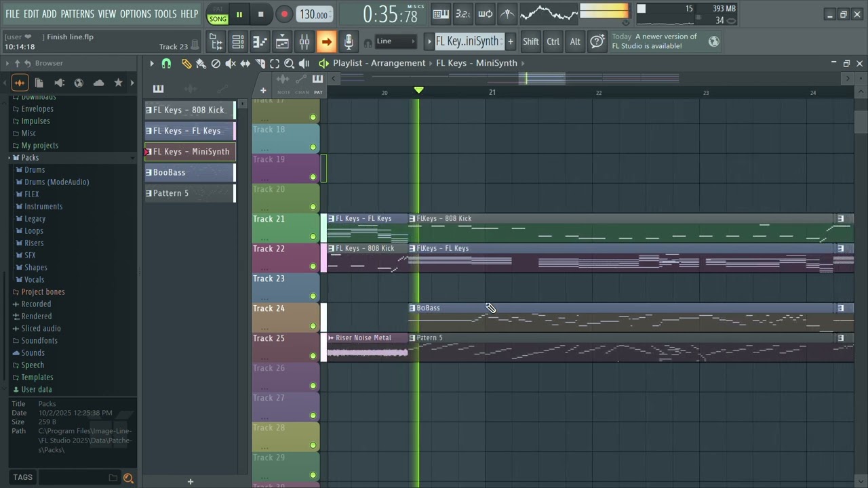Select the Zoom magnifier tool in playlist
Viewport: 868px width, 488px height.
[x=289, y=63]
